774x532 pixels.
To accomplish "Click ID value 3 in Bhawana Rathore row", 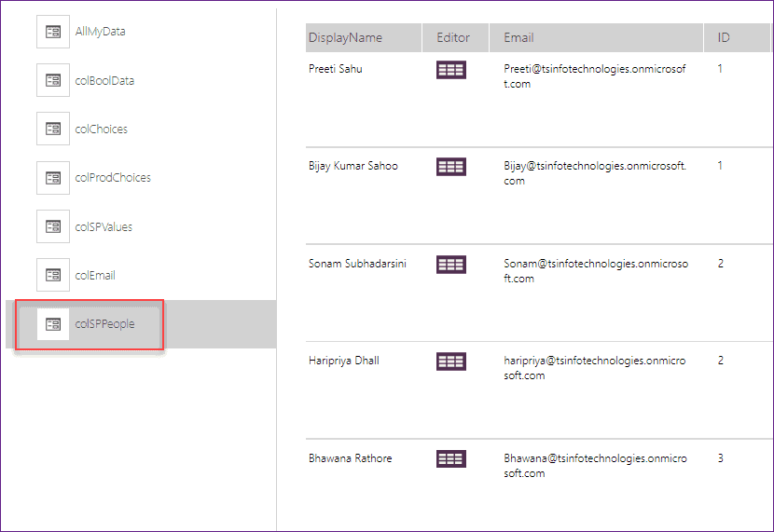I will click(x=721, y=458).
